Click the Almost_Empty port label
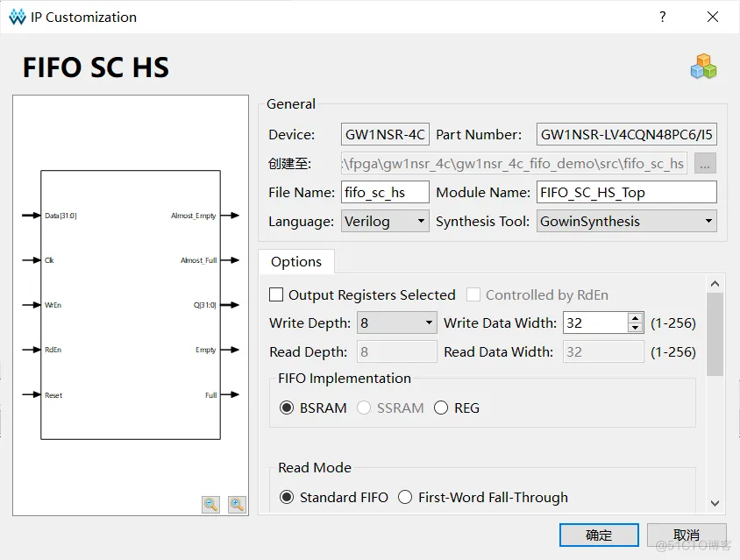This screenshot has height=560, width=740. coord(194,216)
